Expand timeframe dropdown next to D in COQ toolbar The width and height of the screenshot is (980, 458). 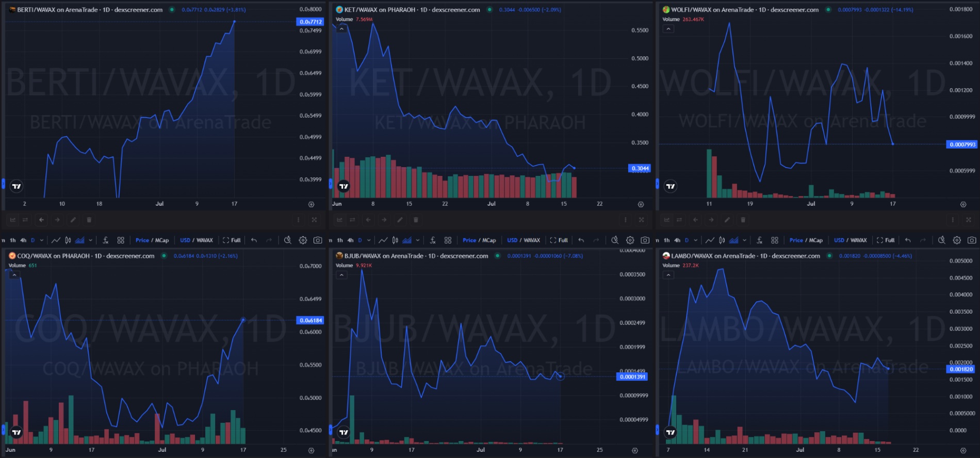point(42,240)
